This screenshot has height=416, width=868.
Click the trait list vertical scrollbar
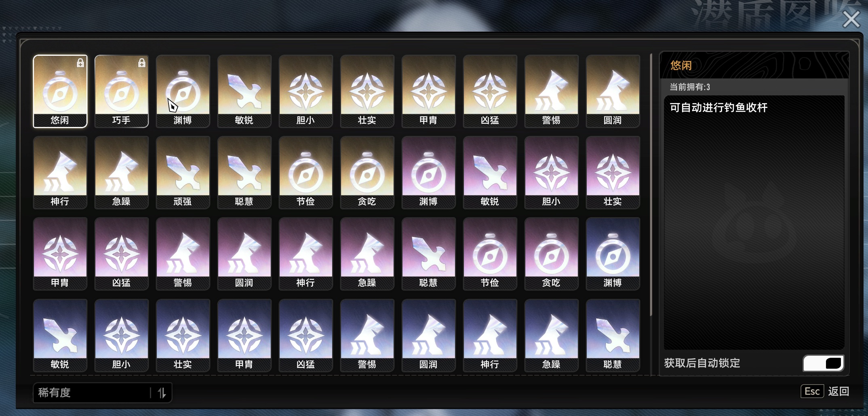(651, 185)
